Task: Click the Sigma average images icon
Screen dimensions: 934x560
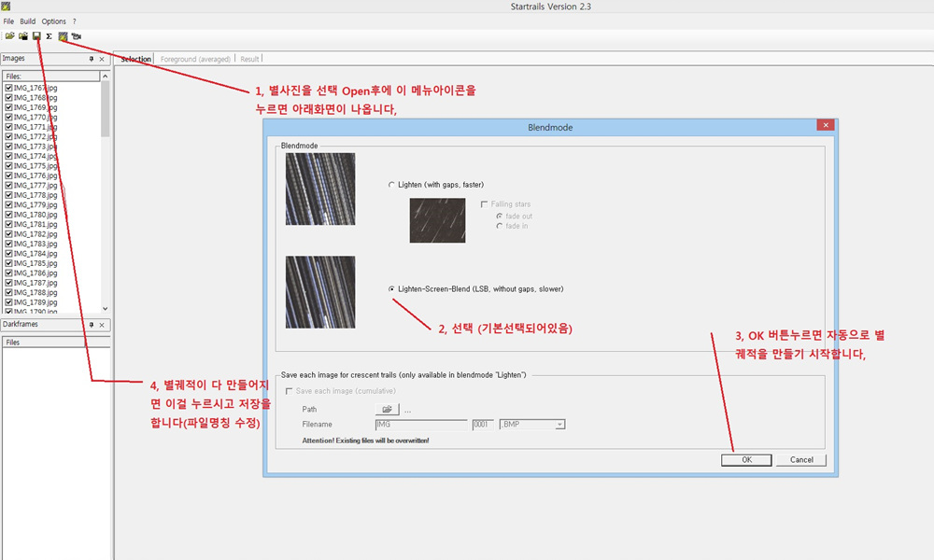Action: pyautogui.click(x=49, y=36)
